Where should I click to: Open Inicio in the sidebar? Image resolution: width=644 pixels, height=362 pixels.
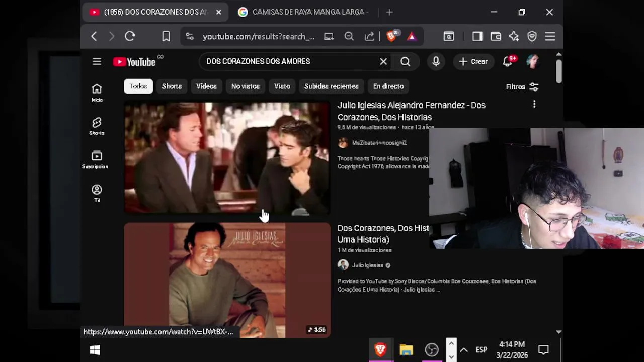tap(97, 93)
